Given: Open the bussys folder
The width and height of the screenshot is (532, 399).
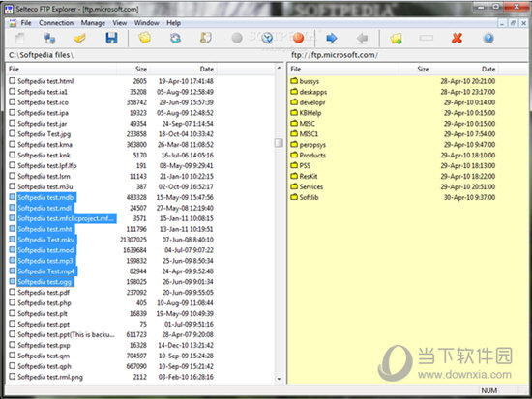Looking at the screenshot, I should coord(310,81).
